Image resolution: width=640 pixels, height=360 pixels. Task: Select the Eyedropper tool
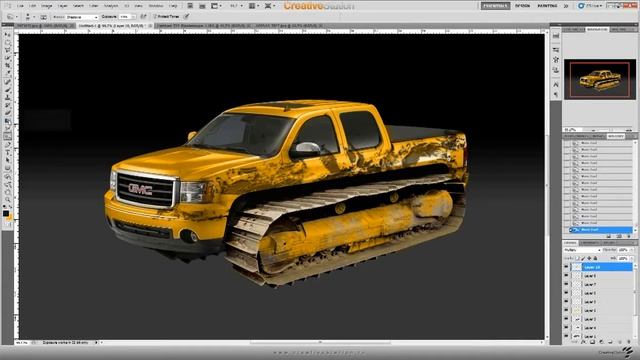[7, 73]
